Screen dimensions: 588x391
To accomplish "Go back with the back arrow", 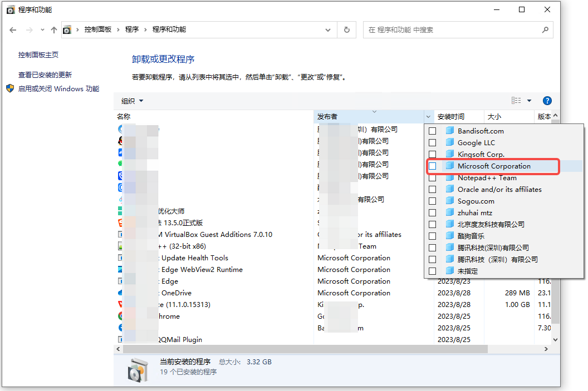I will click(13, 30).
